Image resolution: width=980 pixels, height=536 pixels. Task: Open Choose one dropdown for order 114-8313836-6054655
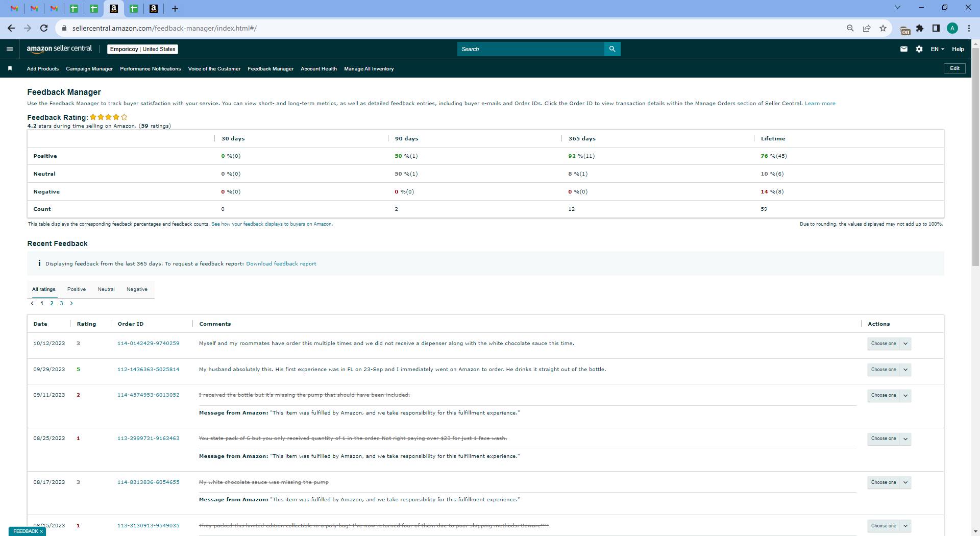click(889, 482)
